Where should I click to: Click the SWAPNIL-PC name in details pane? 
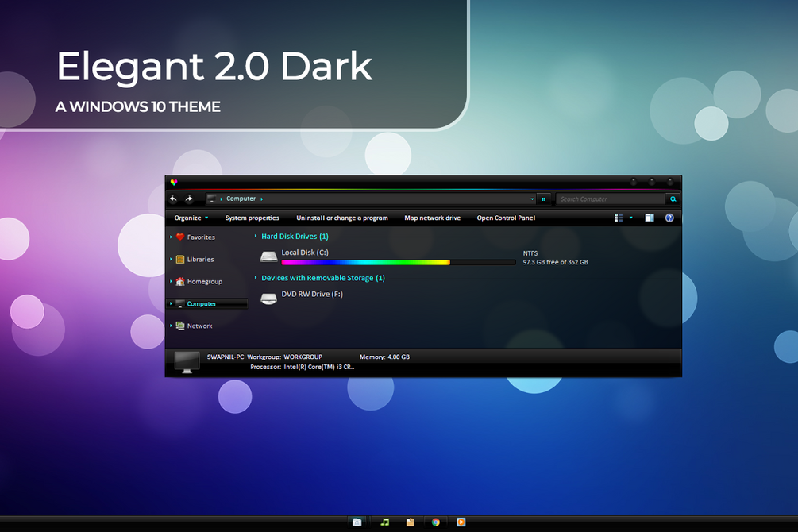click(226, 357)
